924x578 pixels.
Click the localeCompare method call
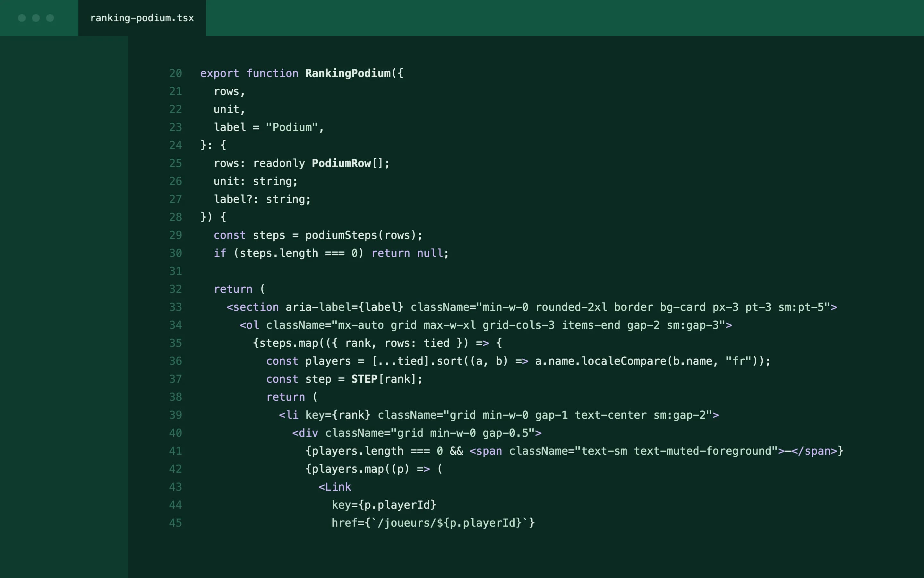tap(624, 361)
